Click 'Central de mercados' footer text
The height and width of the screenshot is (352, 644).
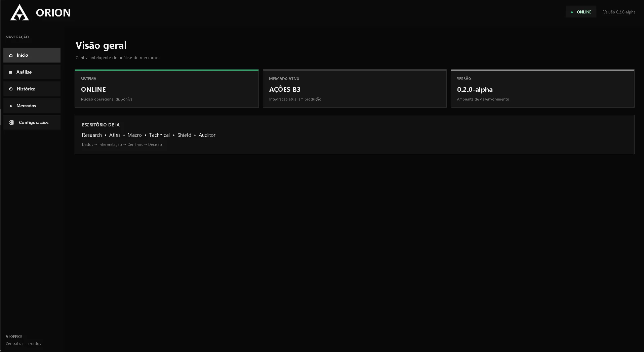(23, 344)
